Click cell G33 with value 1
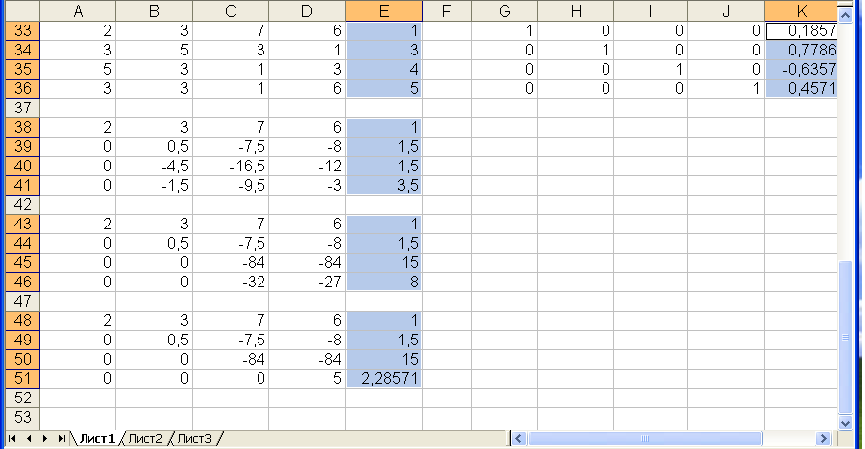Viewport: 865px width, 449px height. click(504, 31)
